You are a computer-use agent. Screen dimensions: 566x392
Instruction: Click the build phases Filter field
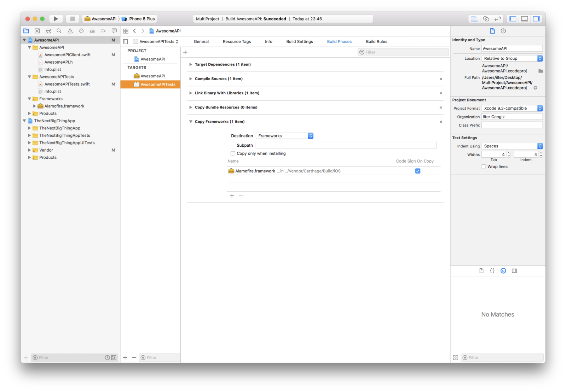pyautogui.click(x=403, y=52)
